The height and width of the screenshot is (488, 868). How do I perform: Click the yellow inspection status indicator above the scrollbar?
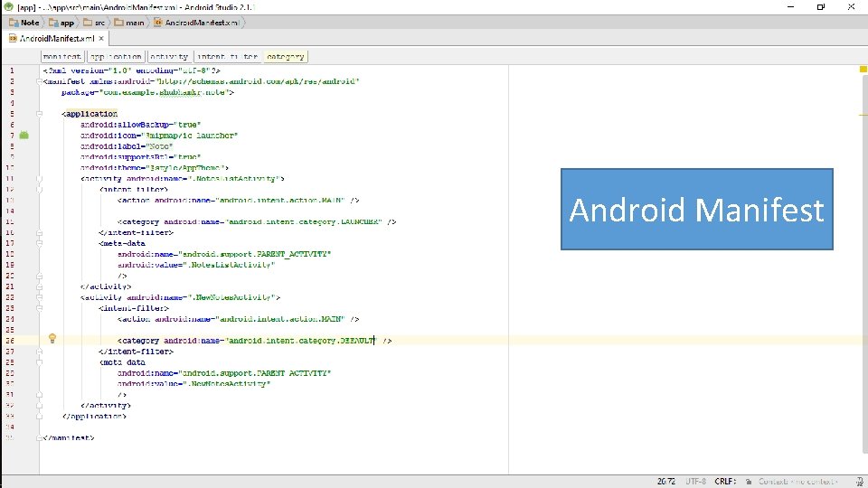[863, 70]
